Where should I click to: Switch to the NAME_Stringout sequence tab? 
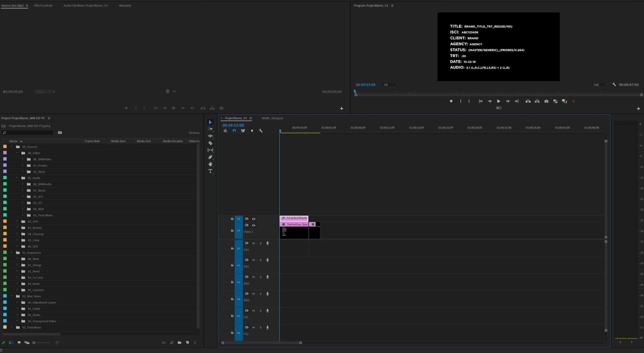coord(272,118)
